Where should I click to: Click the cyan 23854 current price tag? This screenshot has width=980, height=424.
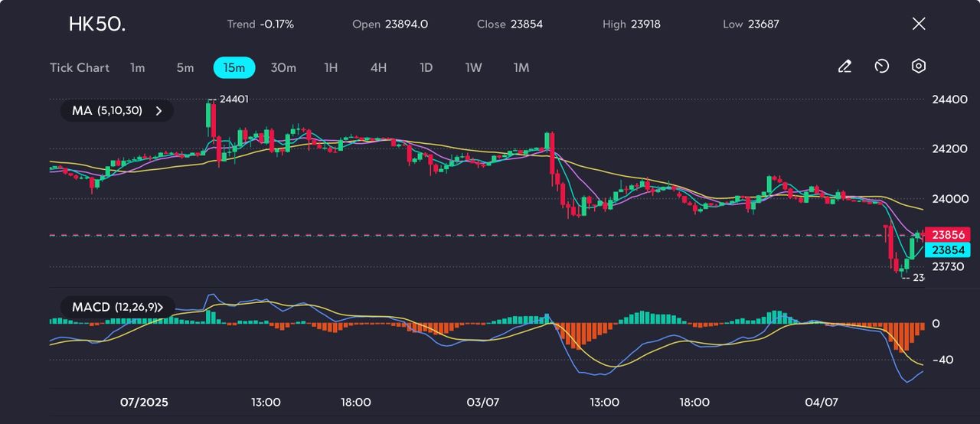tap(948, 250)
